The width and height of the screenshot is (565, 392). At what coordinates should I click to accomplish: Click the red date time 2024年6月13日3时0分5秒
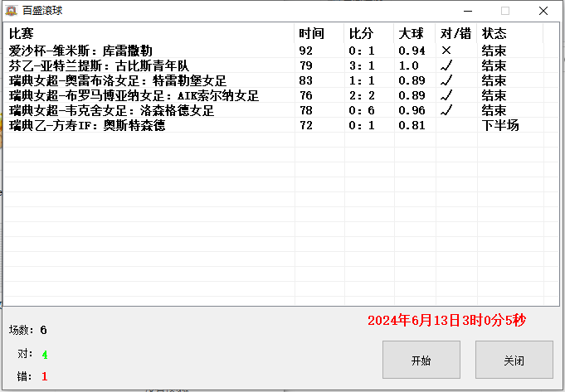[447, 320]
